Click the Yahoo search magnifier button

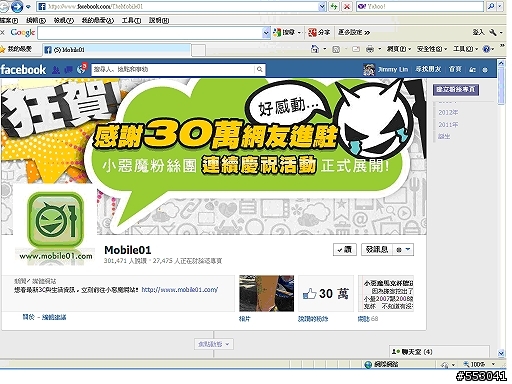click(x=491, y=6)
